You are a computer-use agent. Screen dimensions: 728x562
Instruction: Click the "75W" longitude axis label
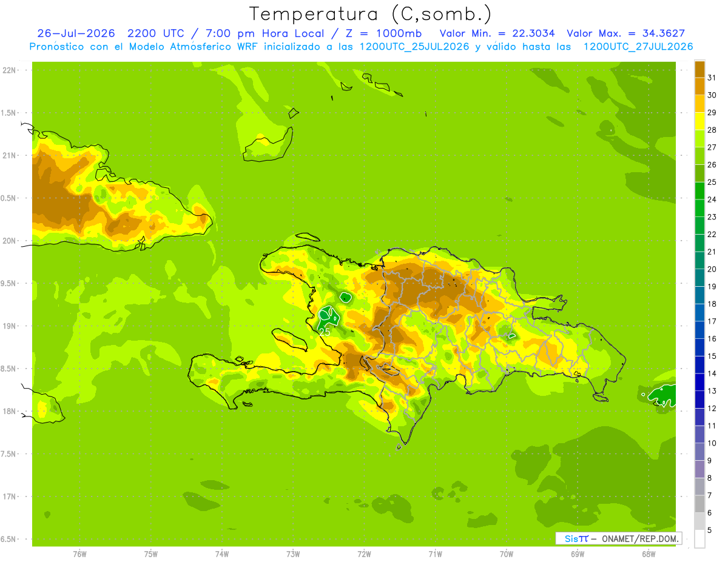point(151,554)
